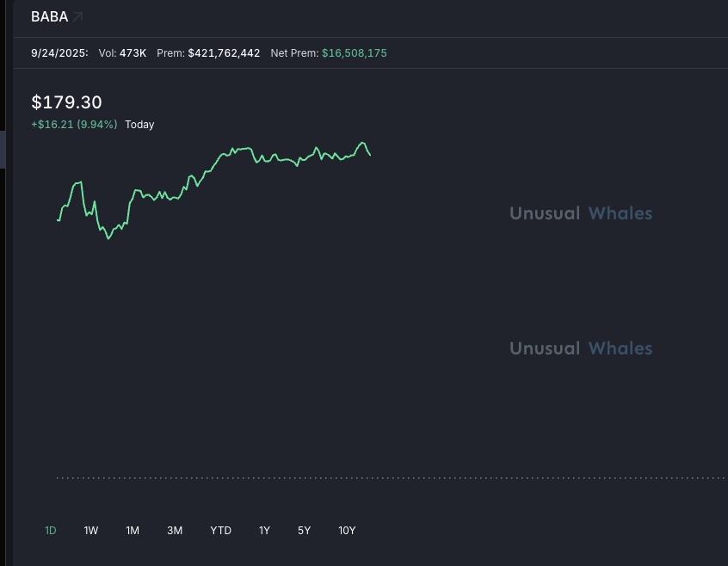728x566 pixels.
Task: Click the Net Prem $16,508,175 value
Action: pos(354,53)
